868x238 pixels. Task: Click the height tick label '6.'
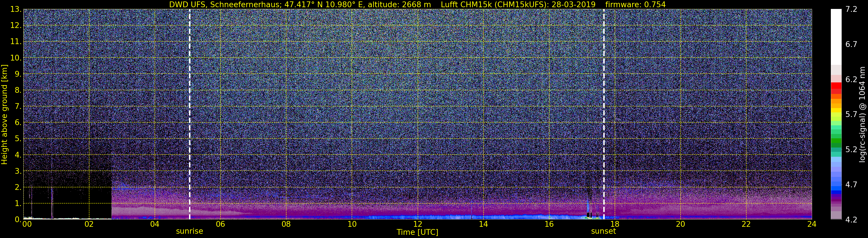point(18,123)
